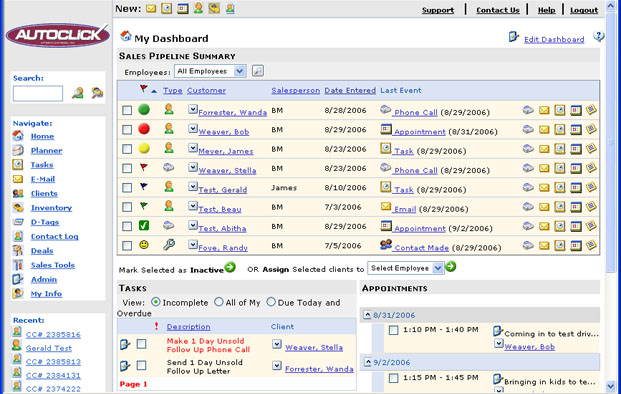Click edit icon for Make 1 Day Unsold task
The image size is (621, 394).
(125, 344)
